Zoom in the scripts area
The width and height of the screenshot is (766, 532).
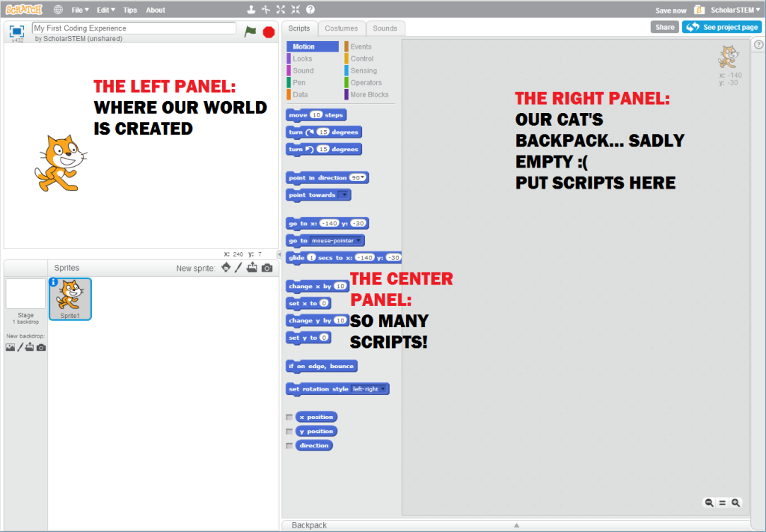(736, 503)
